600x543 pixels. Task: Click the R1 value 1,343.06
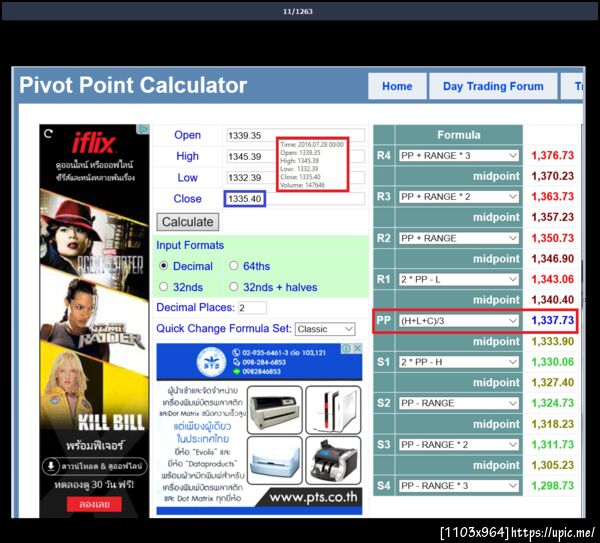pos(553,279)
